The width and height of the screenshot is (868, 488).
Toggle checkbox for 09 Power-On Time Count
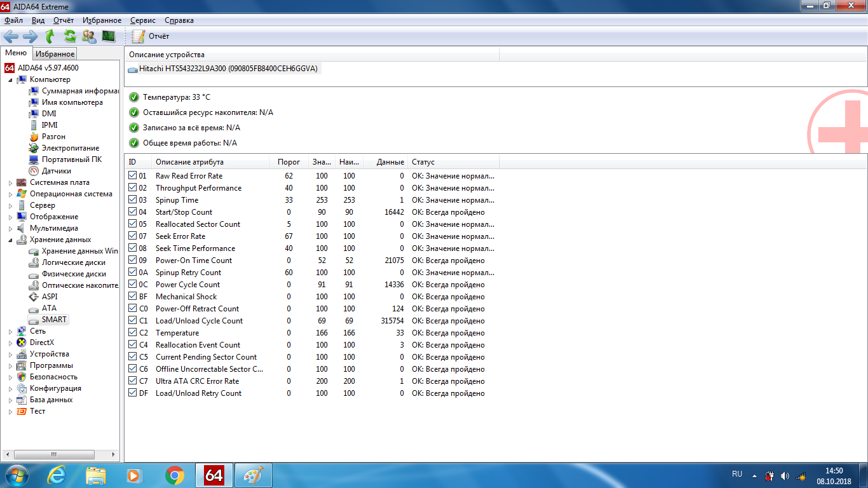click(x=132, y=260)
